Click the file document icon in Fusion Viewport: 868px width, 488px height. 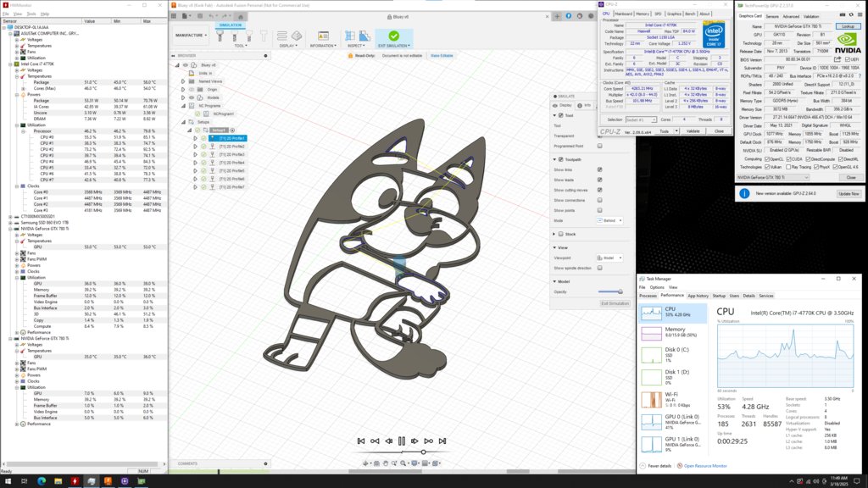186,16
